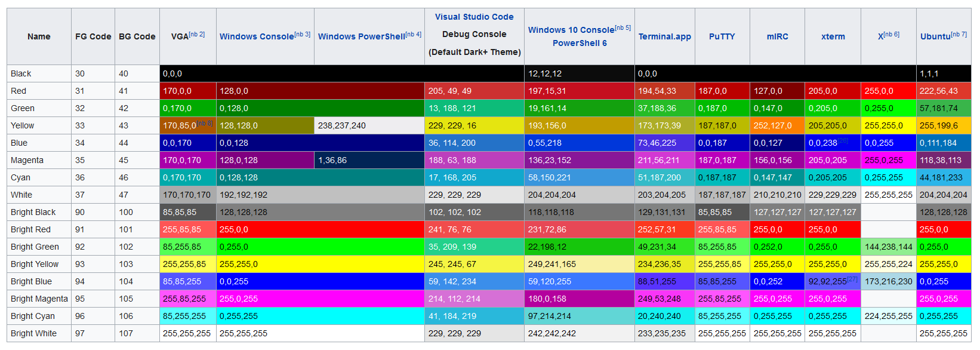Open footnote nb 2 beside VGA

click(x=197, y=34)
